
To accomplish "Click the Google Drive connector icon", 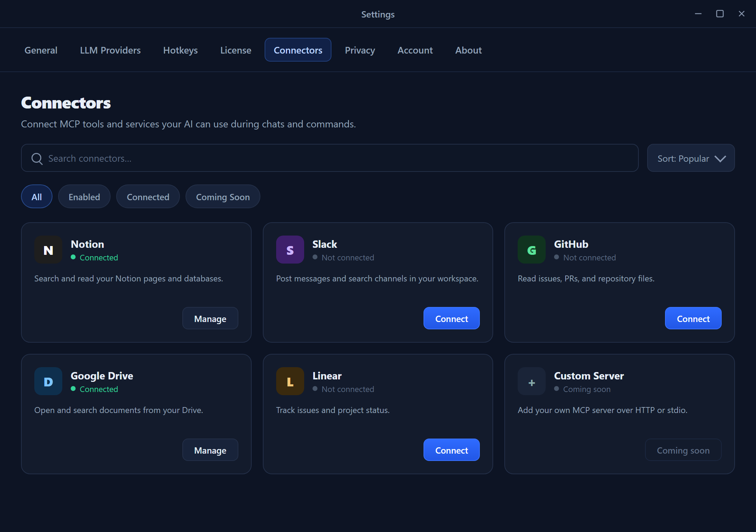I will click(48, 381).
